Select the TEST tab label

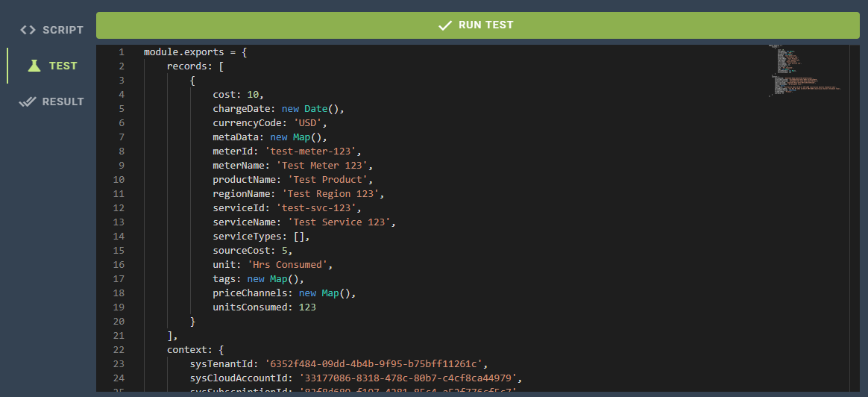63,66
